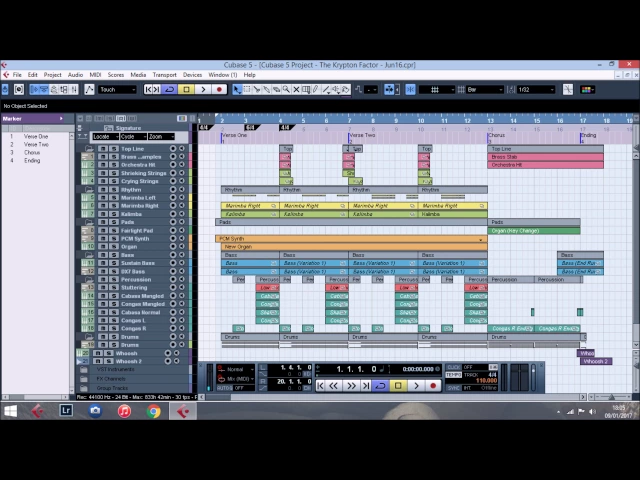Toggle TEMPO track in transport
The width and height of the screenshot is (640, 480).
tap(453, 375)
